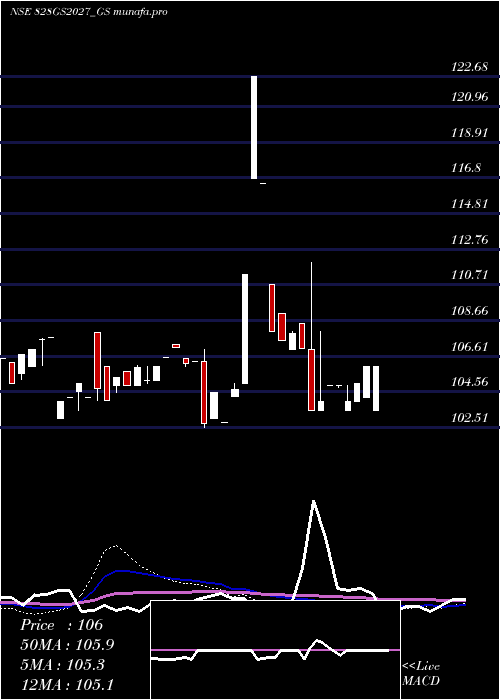Click the Price : 106 readout

coord(62,625)
